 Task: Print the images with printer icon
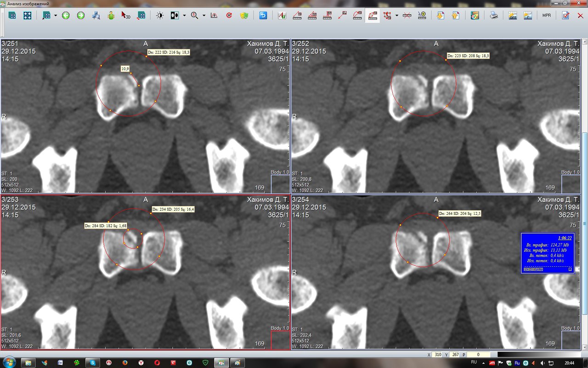click(494, 15)
